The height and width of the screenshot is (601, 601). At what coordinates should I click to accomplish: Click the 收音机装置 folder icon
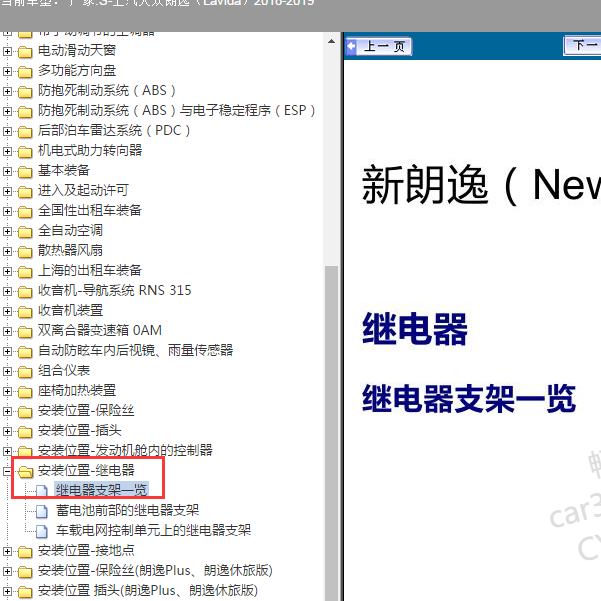coord(25,311)
